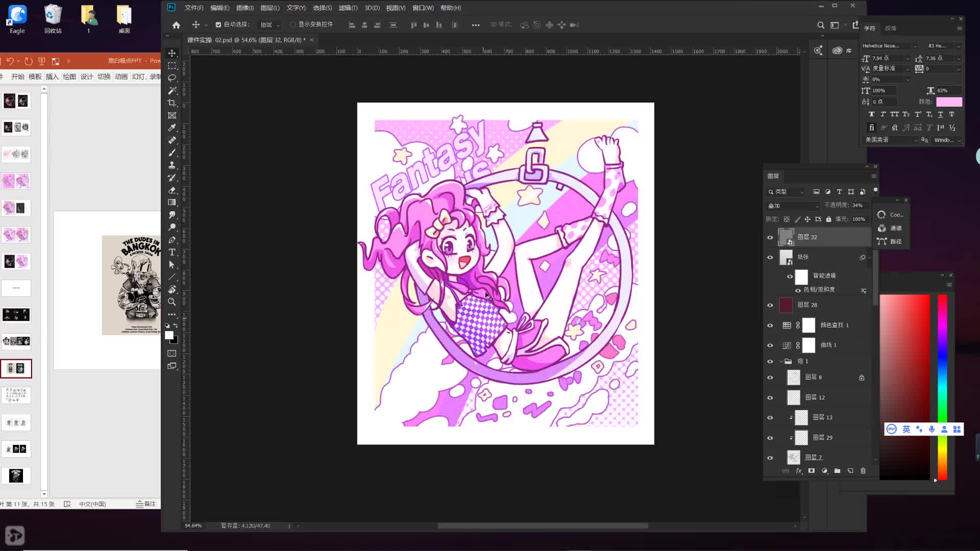This screenshot has width=980, height=551.
Task: Select the Hand tool
Action: tap(172, 289)
